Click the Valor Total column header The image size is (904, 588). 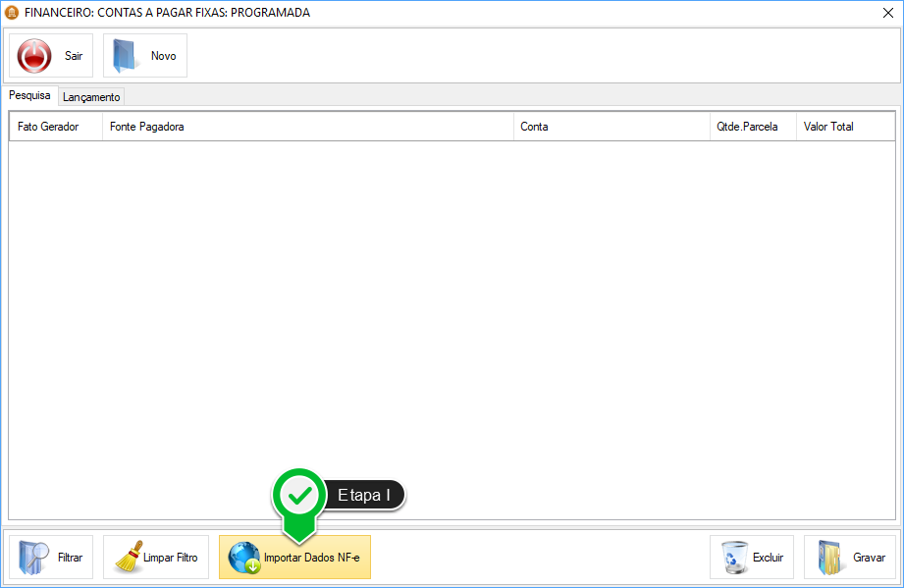pos(845,127)
